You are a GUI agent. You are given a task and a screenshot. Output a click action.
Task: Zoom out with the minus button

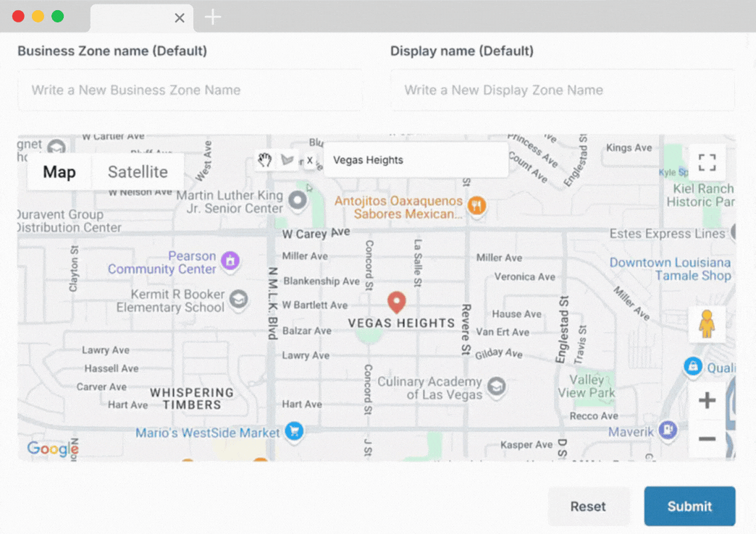click(x=707, y=438)
